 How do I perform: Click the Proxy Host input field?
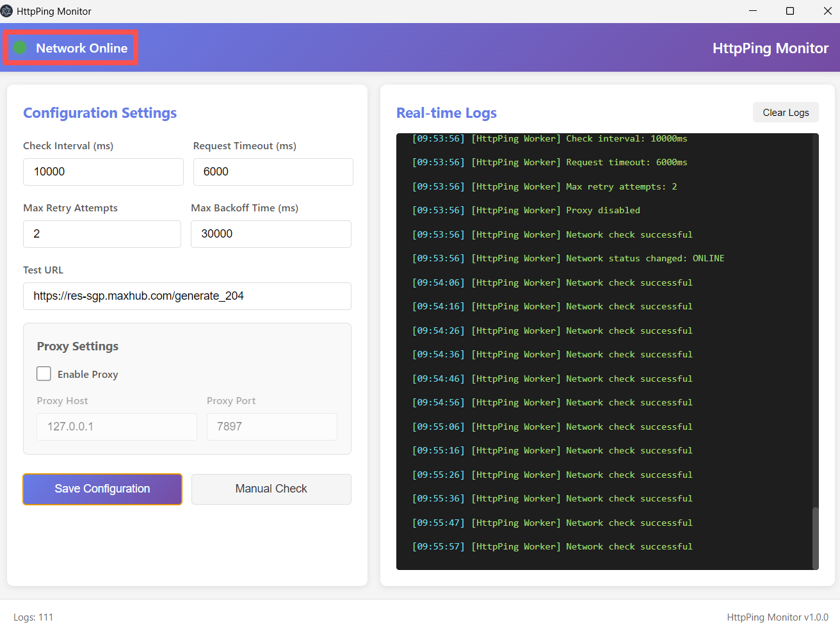point(117,427)
